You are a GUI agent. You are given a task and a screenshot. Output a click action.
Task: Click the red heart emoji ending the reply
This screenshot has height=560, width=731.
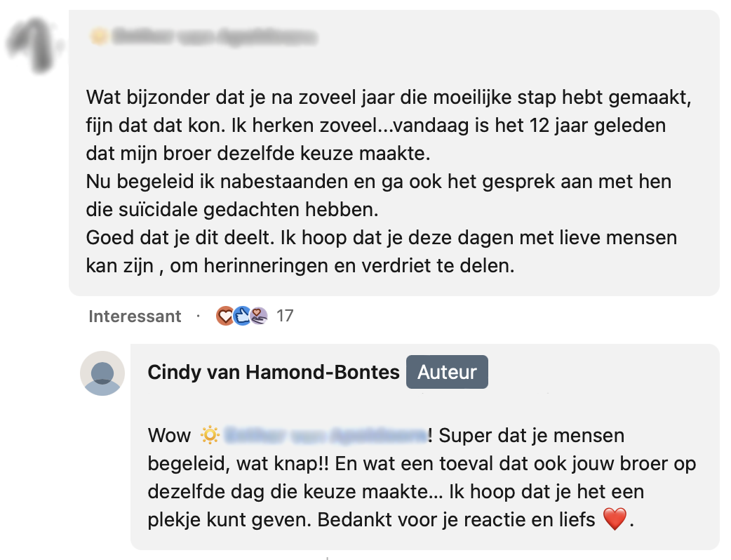click(614, 520)
